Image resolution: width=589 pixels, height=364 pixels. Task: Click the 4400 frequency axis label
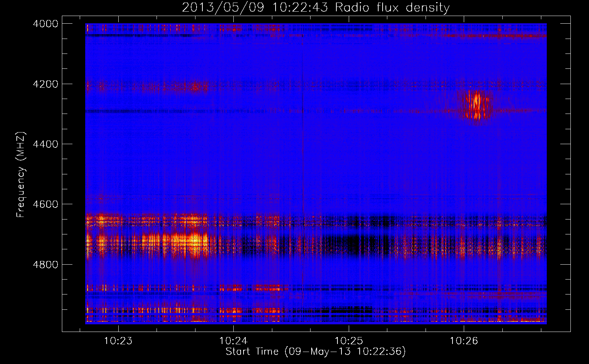(46, 144)
